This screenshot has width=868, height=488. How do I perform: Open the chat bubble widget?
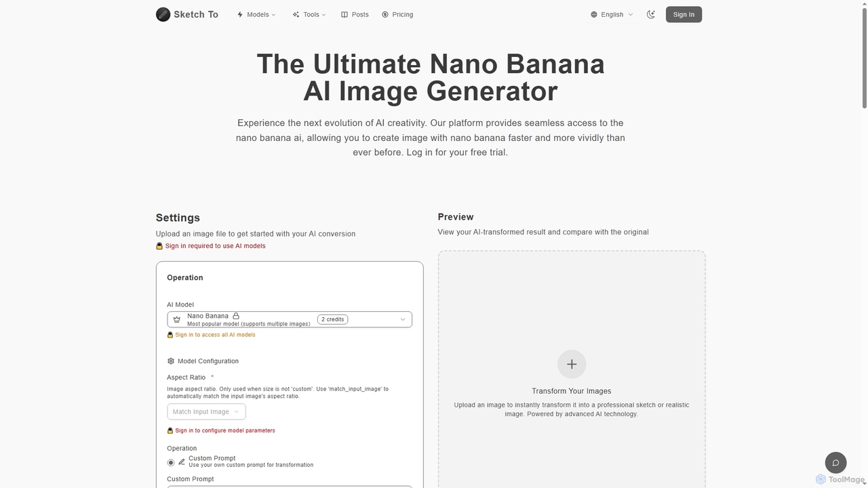coord(835,463)
